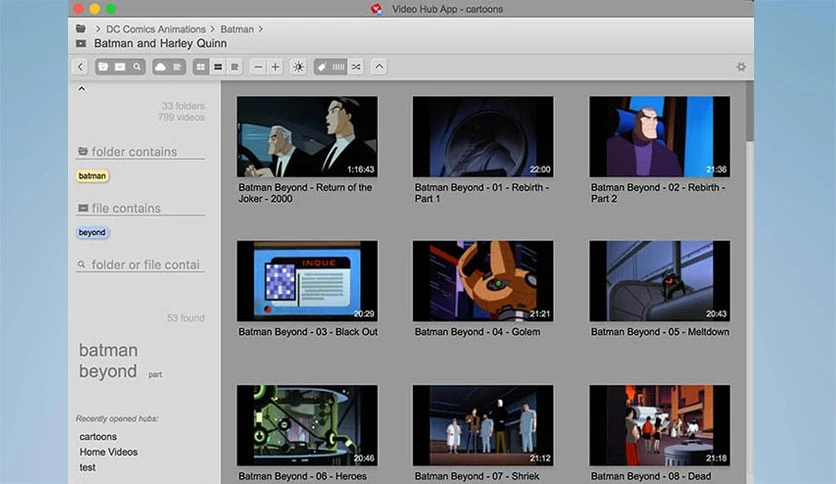
Task: Switch to filmstrip row view
Action: (x=218, y=67)
